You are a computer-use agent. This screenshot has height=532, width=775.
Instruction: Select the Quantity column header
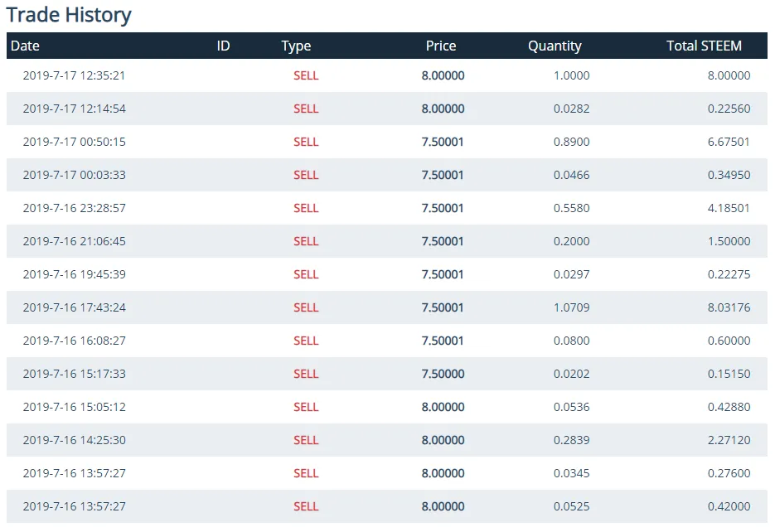(555, 46)
